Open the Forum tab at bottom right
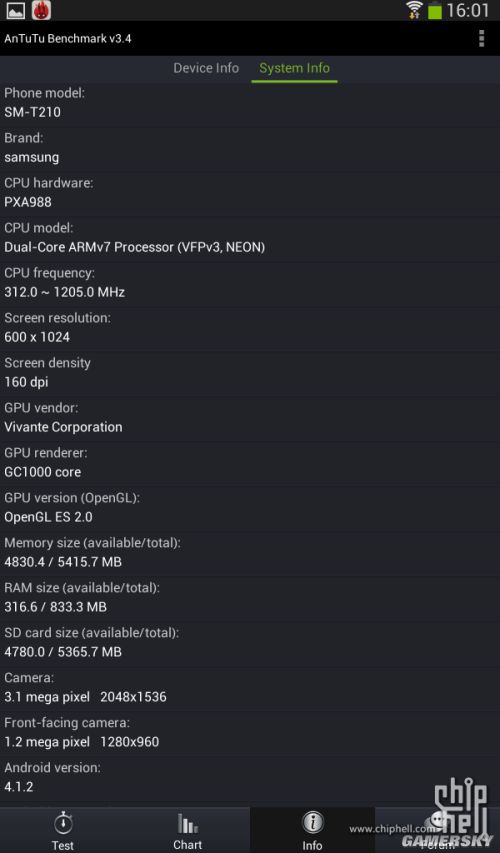This screenshot has width=500, height=853. coord(437,830)
